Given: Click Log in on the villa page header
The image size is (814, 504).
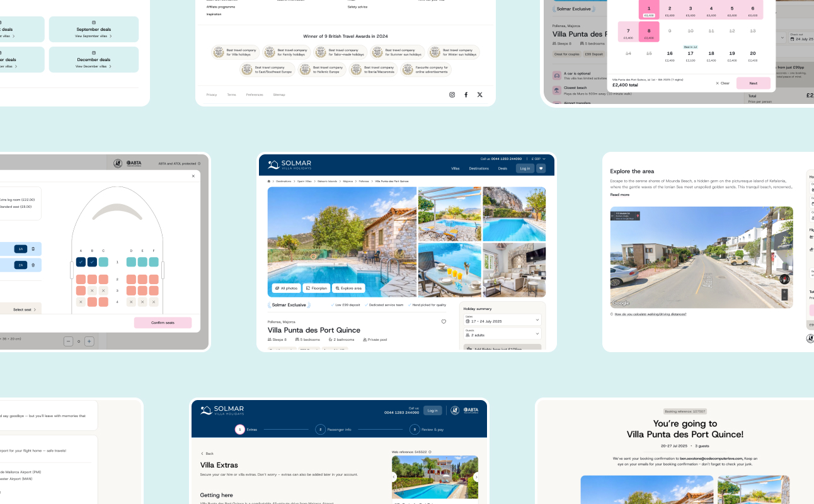Looking at the screenshot, I should 525,168.
